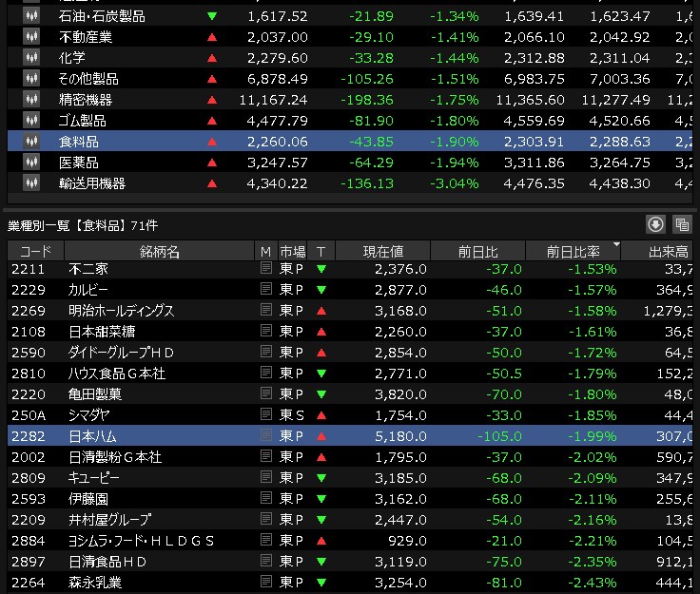Open chart icon for 輸送用機器

pos(31,183)
